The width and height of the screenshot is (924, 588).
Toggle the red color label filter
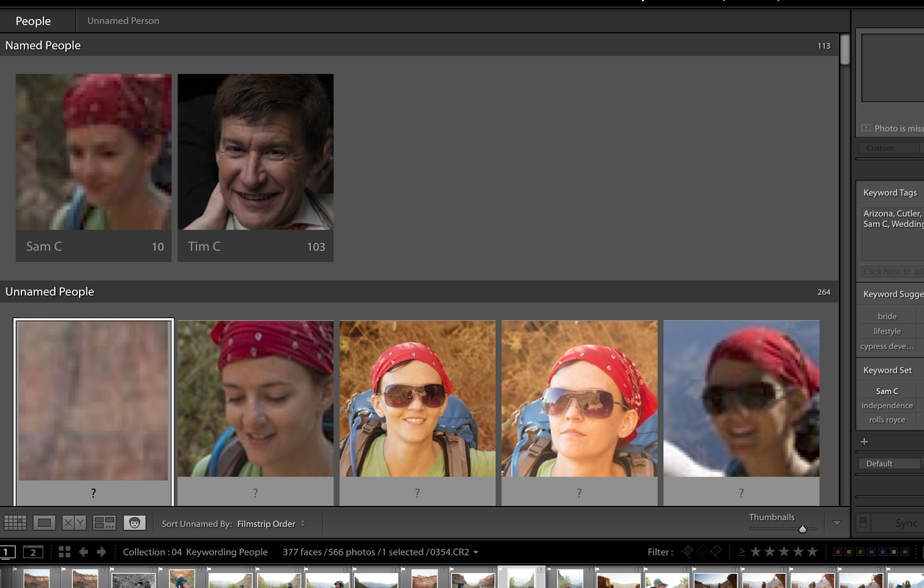838,552
